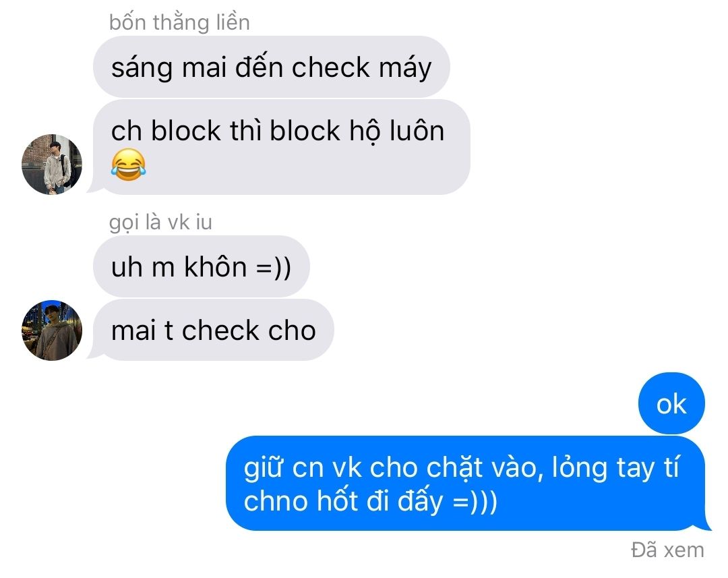Viewport: 728px width, 578px height.
Task: Tap the "Đã xem" seen status
Action: coord(667,550)
